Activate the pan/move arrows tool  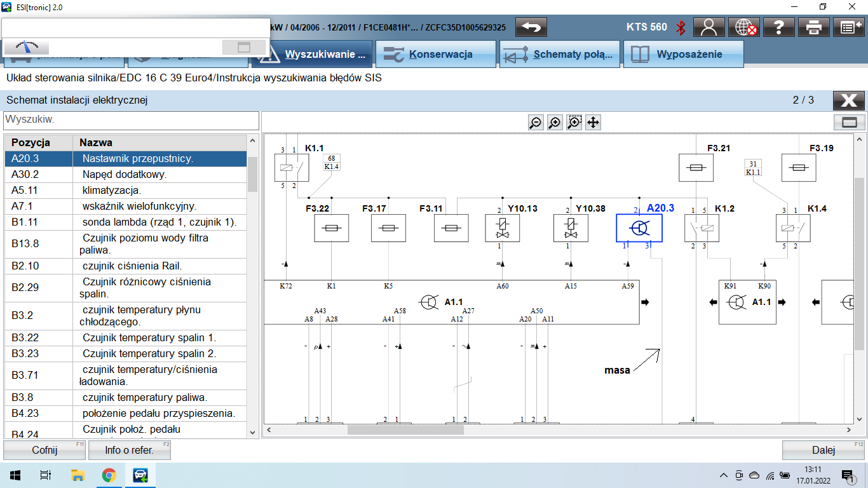click(x=593, y=123)
